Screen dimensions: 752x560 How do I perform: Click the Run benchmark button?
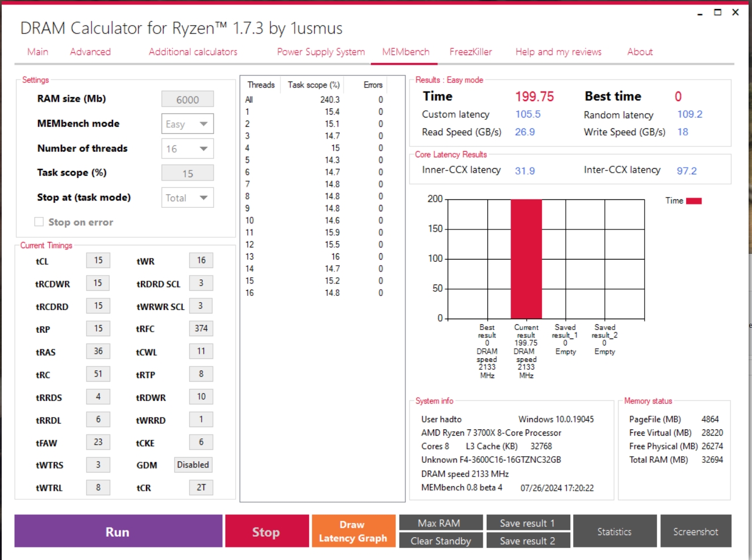point(118,531)
